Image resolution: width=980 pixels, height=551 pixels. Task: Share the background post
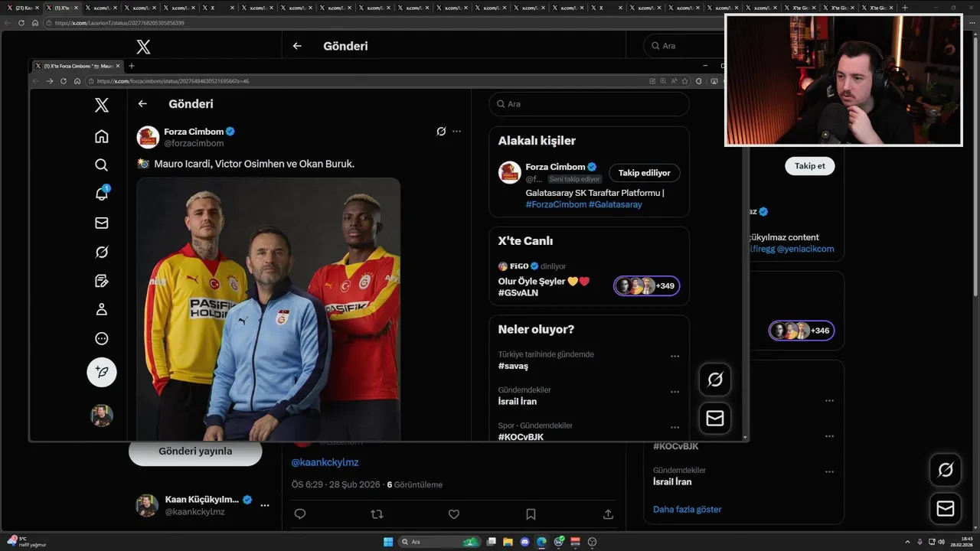click(608, 514)
